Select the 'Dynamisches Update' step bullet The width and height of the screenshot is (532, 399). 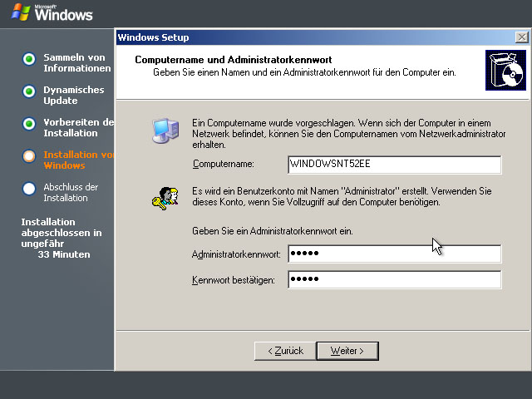tap(29, 91)
